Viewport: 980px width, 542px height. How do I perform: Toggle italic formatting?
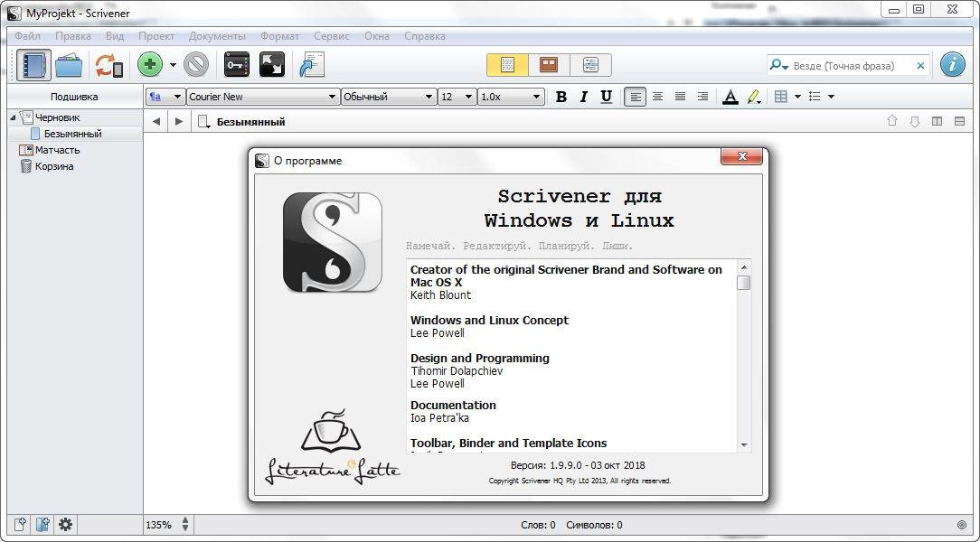tap(584, 97)
